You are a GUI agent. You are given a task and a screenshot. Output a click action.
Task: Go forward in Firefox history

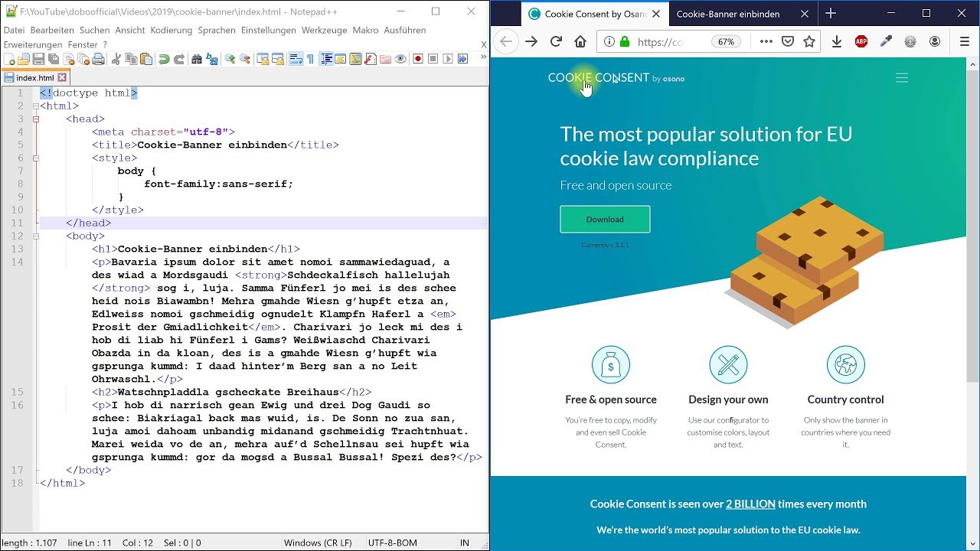(532, 42)
